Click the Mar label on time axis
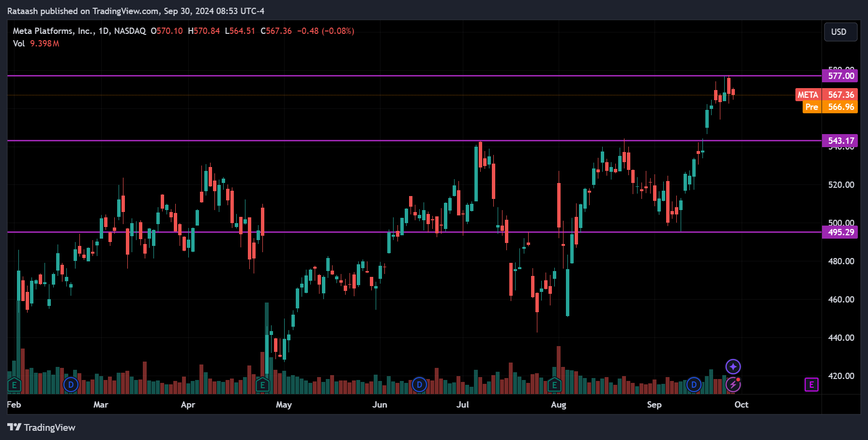 pos(101,405)
